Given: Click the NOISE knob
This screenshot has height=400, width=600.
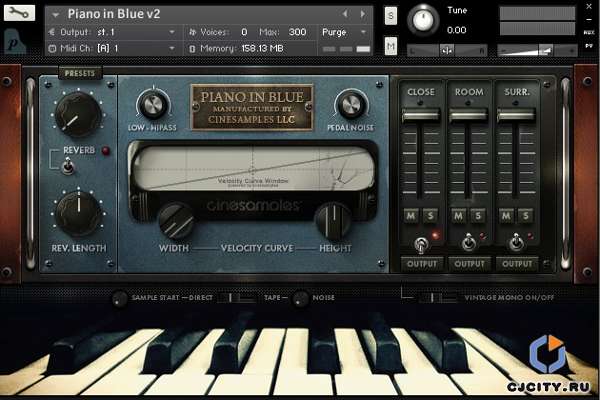Looking at the screenshot, I should [x=300, y=298].
